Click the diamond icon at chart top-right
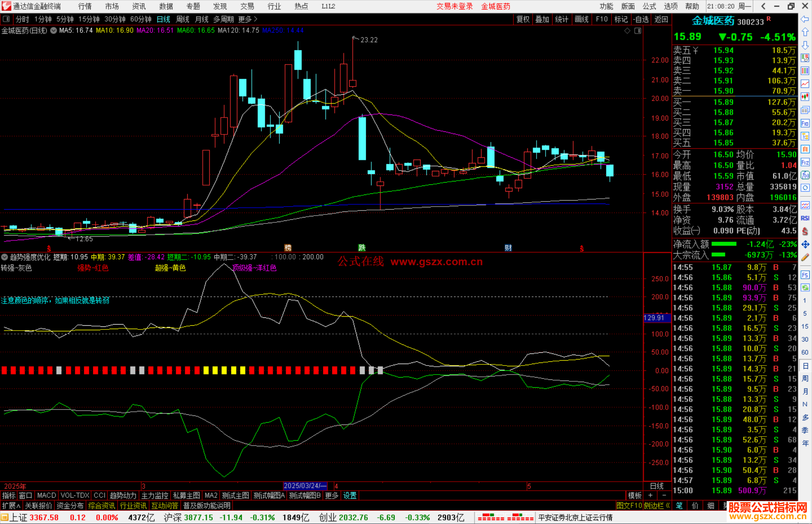 (x=627, y=31)
